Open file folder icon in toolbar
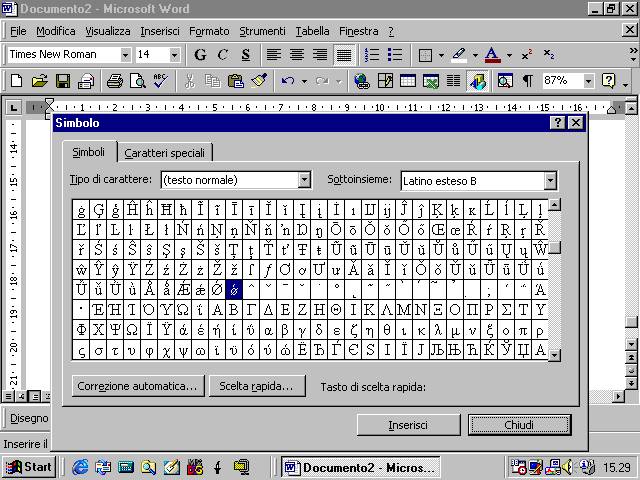Image resolution: width=640 pixels, height=480 pixels. [x=40, y=81]
